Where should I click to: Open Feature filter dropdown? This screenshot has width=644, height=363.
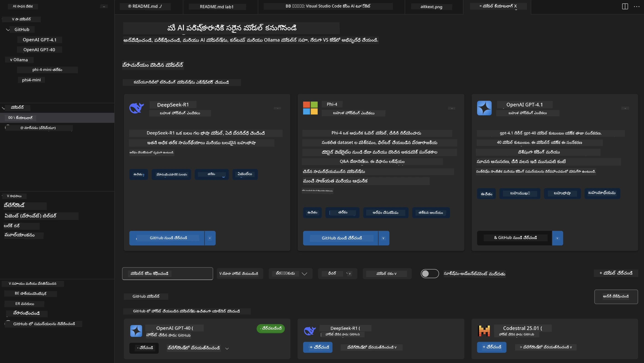(x=337, y=274)
